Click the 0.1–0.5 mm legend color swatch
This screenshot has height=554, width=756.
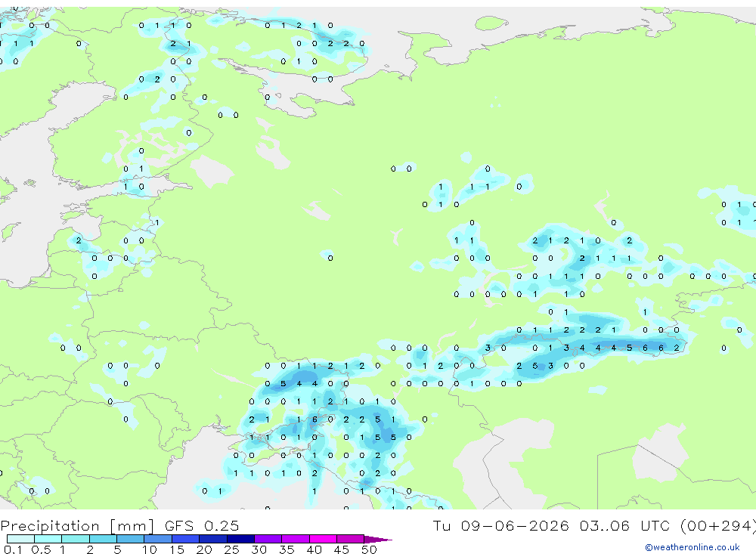pyautogui.click(x=20, y=539)
